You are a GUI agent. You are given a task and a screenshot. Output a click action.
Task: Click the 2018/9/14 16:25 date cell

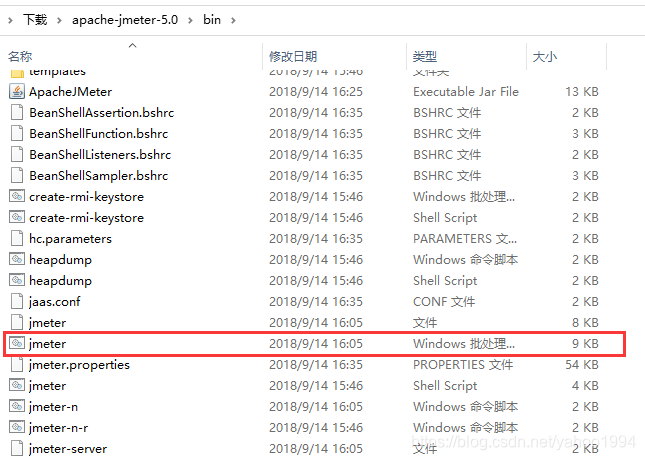(316, 91)
